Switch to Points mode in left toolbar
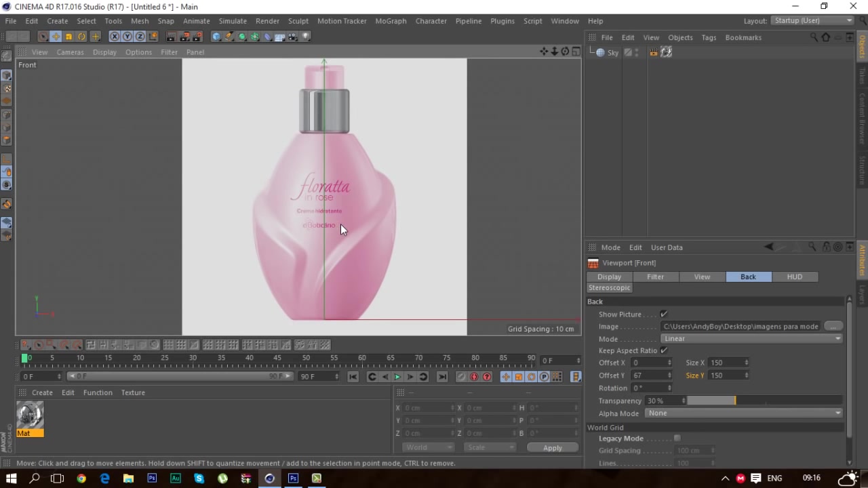 (x=7, y=115)
